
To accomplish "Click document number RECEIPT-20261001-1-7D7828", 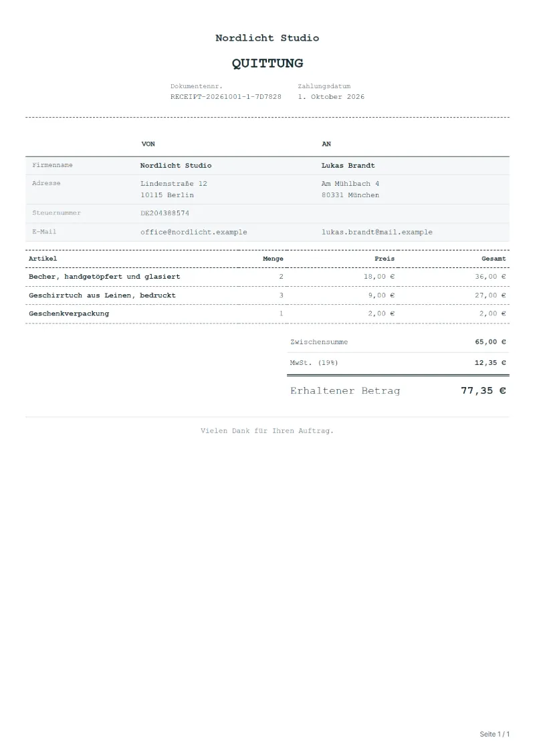I will (x=226, y=97).
